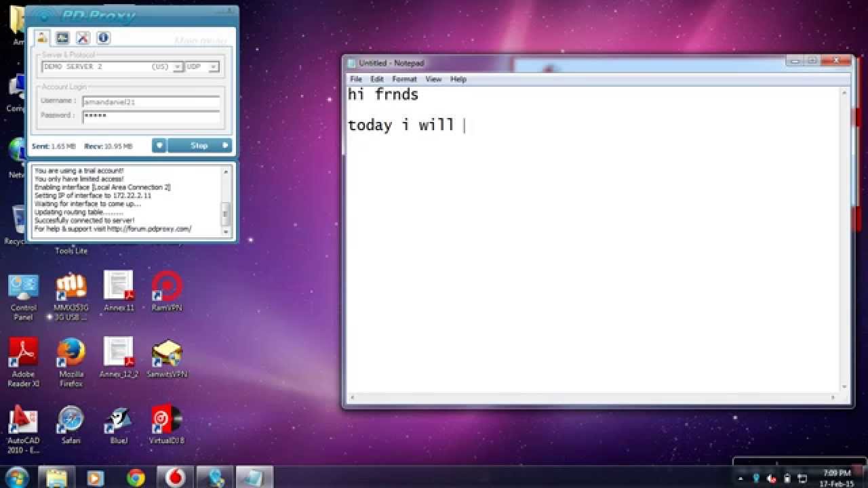Open the View menu in Notepad
Image resolution: width=868 pixels, height=488 pixels.
tap(433, 79)
